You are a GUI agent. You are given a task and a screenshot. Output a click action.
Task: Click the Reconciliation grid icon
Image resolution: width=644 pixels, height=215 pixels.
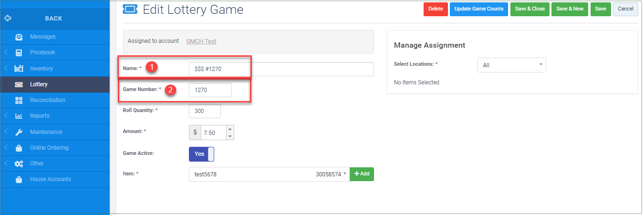click(19, 100)
